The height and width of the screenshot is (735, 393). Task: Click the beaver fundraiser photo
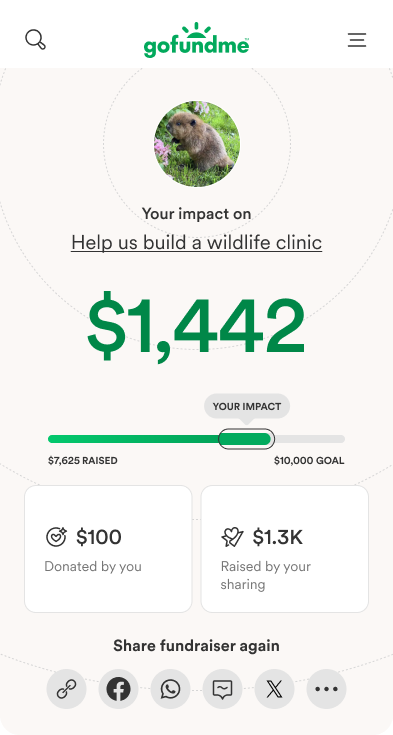[x=197, y=144]
